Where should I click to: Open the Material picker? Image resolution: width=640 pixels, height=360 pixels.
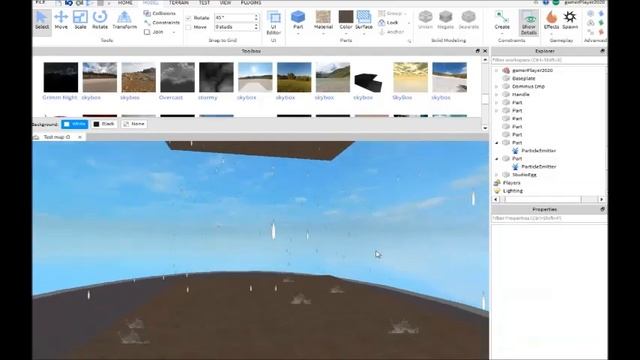pos(323,20)
